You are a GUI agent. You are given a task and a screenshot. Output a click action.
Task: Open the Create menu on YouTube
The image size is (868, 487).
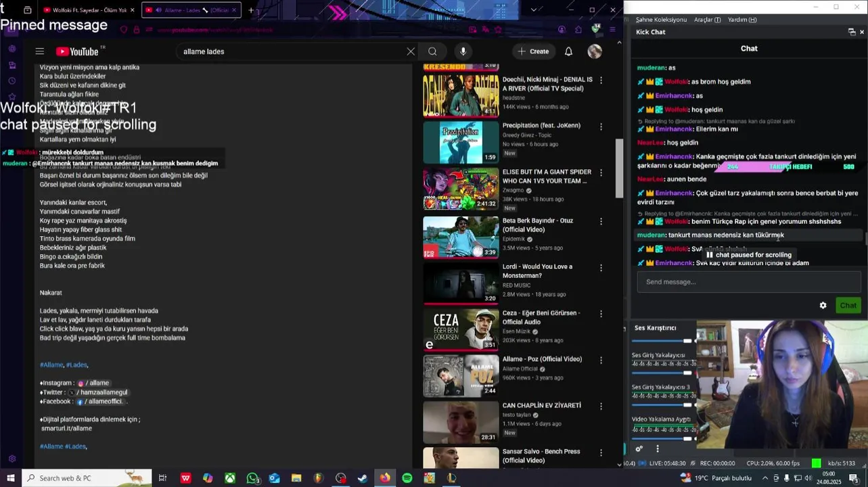(x=533, y=51)
